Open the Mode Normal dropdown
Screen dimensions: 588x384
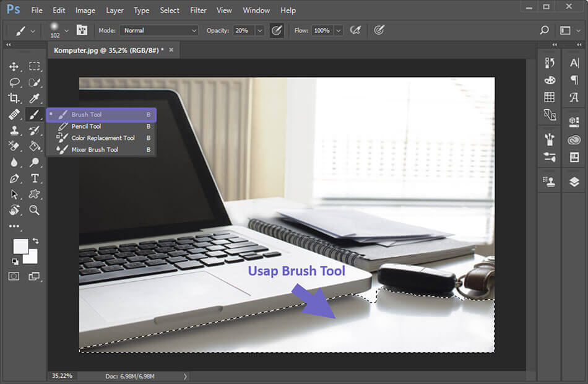(159, 30)
